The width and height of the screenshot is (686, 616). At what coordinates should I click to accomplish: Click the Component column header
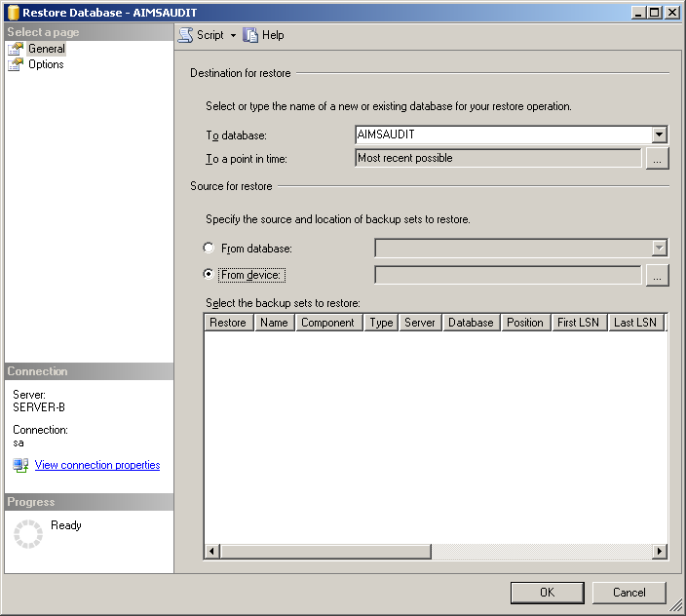[327, 323]
